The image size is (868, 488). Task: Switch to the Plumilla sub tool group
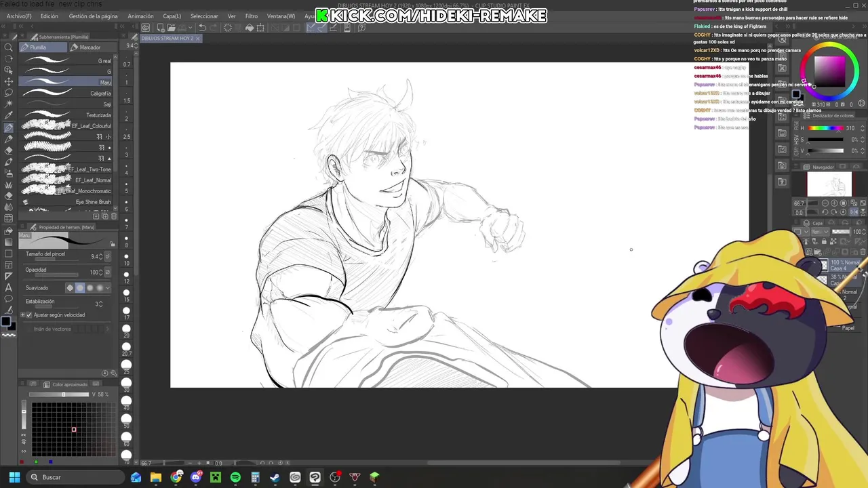point(43,47)
